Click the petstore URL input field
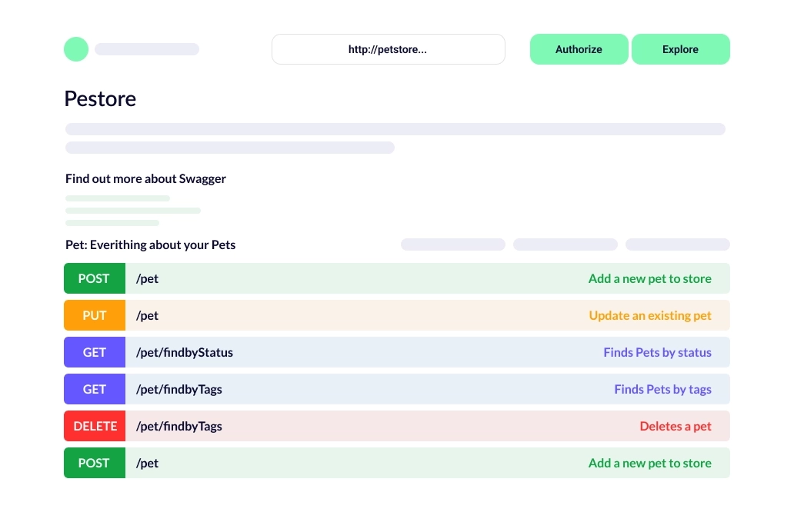This screenshot has height=532, width=794. coord(388,49)
